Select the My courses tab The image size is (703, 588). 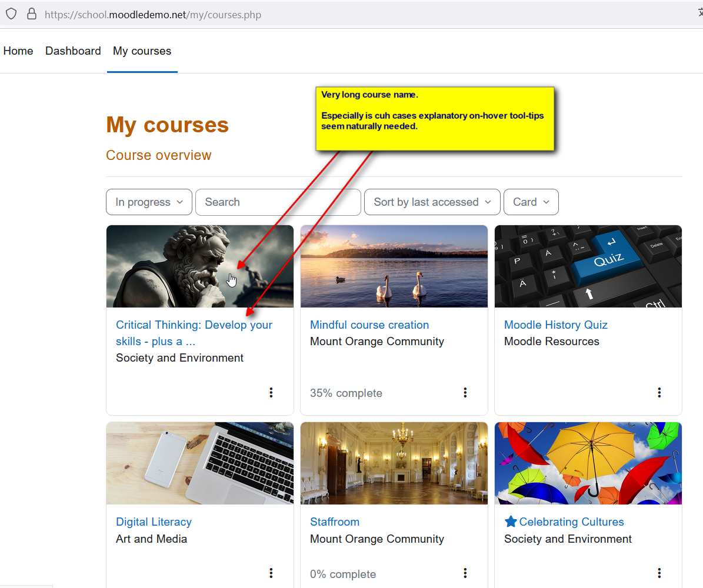142,51
